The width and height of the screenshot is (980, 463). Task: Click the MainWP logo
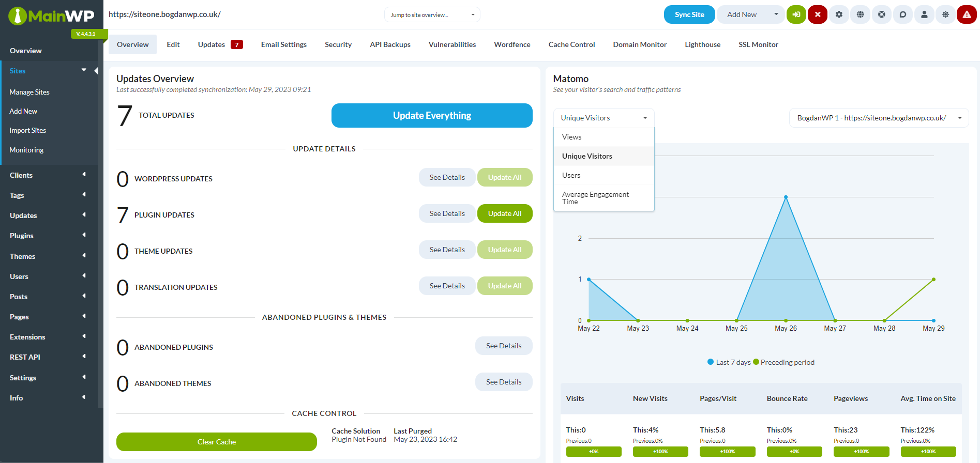tap(51, 16)
